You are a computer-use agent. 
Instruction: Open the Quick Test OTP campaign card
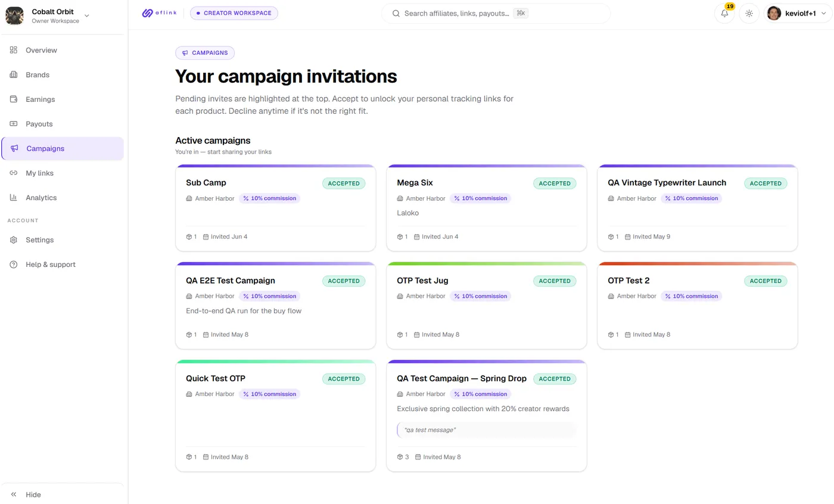point(276,416)
